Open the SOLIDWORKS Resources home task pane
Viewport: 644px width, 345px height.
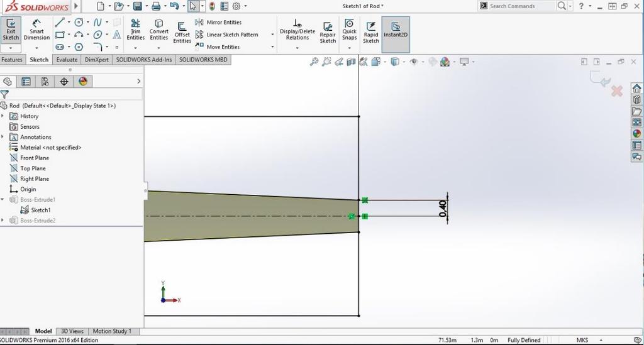coord(636,88)
